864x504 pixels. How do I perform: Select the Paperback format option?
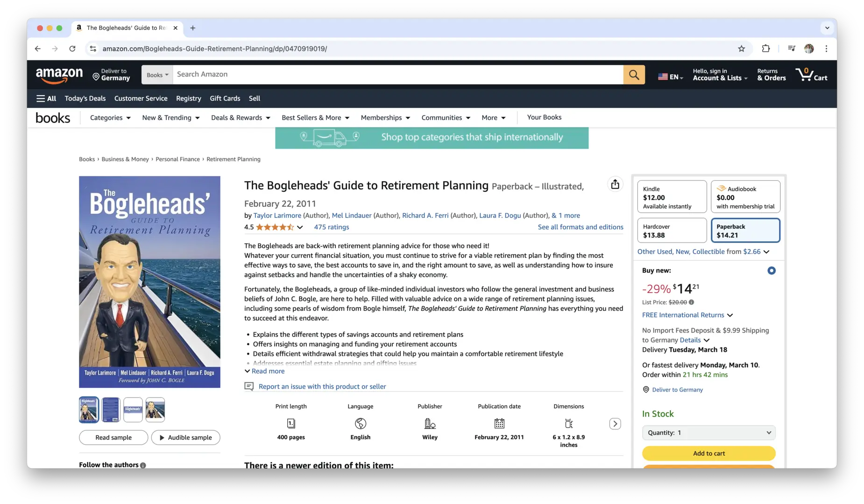point(745,231)
